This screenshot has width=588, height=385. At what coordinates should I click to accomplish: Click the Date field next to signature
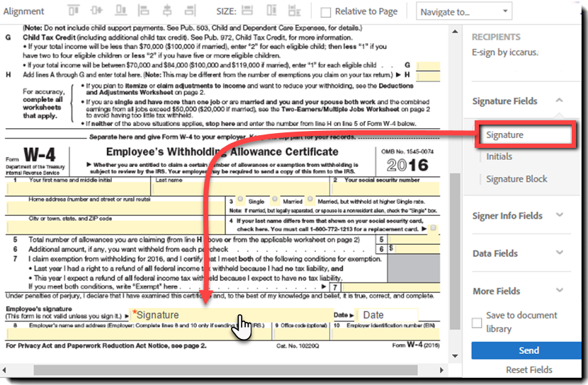point(386,315)
